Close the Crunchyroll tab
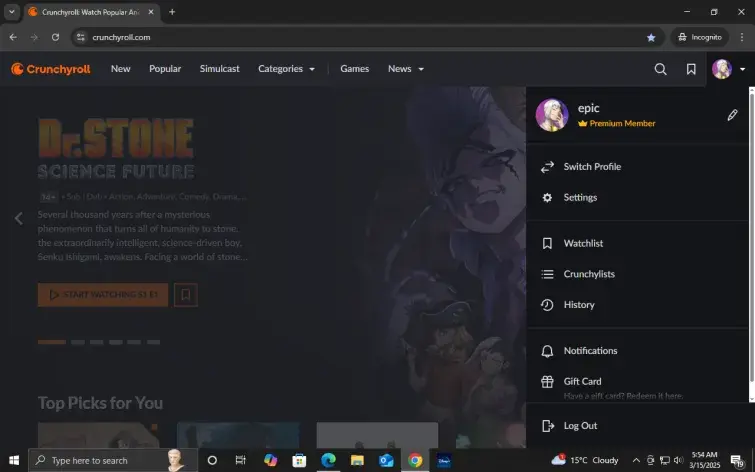 click(x=151, y=12)
